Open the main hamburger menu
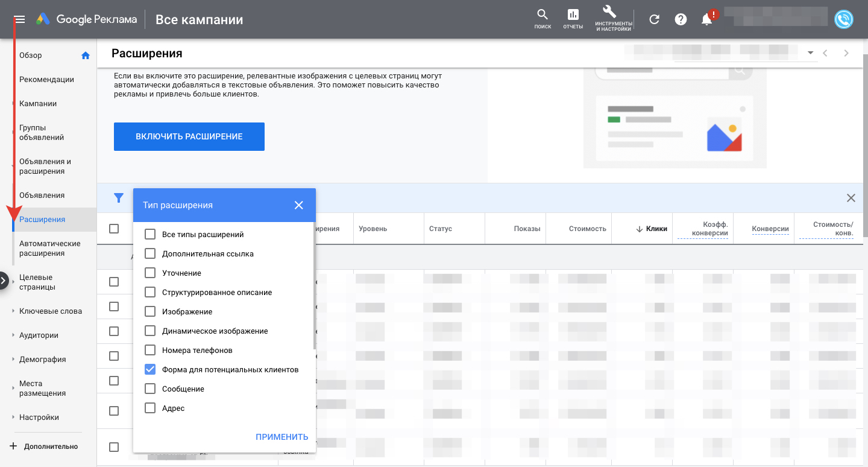This screenshot has height=467, width=868. (20, 19)
